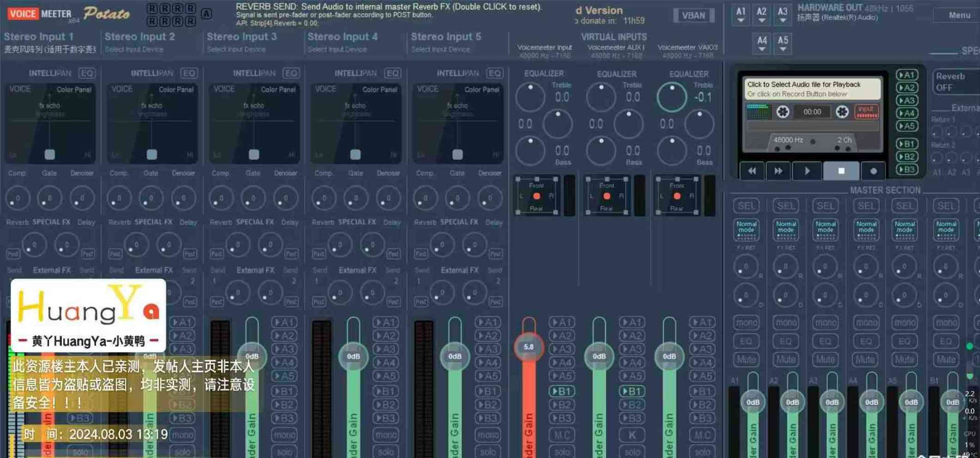Screen dimensions: 980x458
Task: Open A3 hardware output device dropdown
Action: coord(782,14)
